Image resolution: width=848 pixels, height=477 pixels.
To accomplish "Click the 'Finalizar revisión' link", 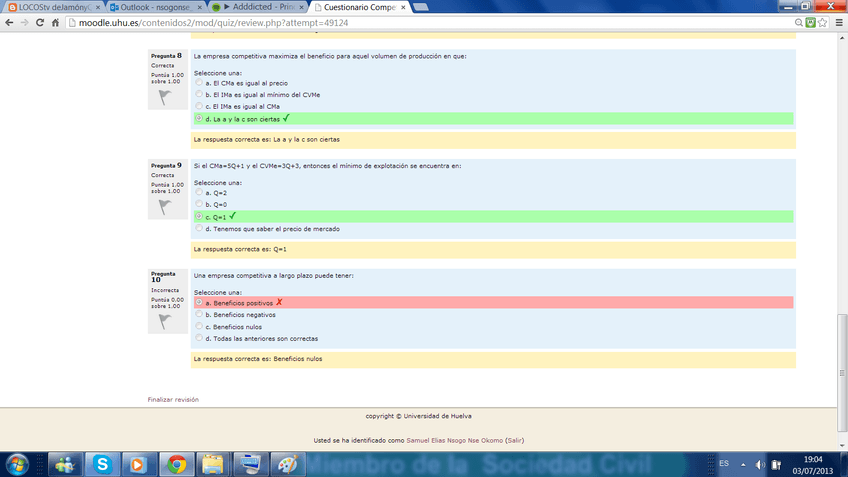I will coord(173,399).
